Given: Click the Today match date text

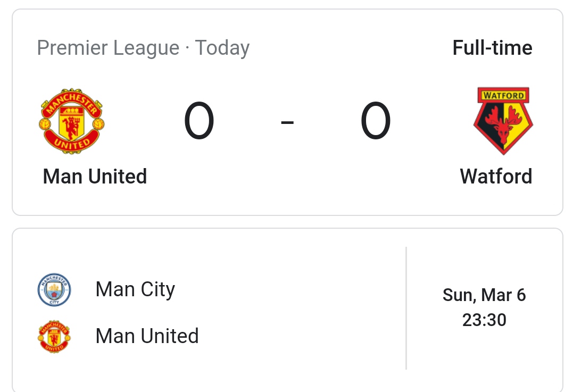Looking at the screenshot, I should [222, 48].
